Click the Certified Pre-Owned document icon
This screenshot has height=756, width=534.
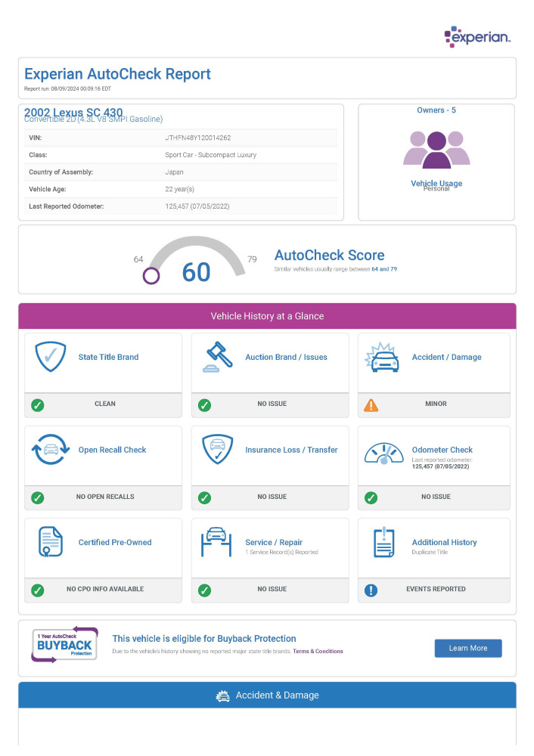pos(51,543)
